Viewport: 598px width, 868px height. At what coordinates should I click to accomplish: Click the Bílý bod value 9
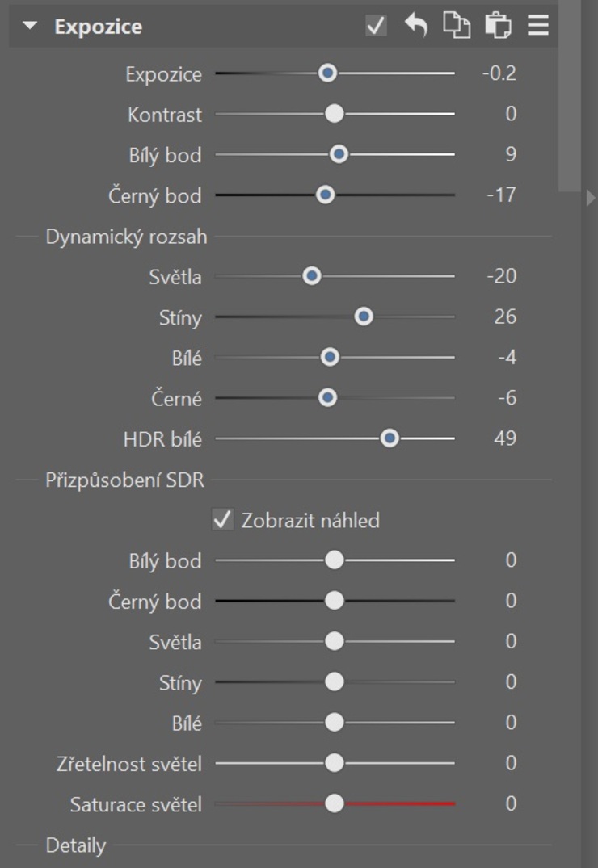point(510,154)
